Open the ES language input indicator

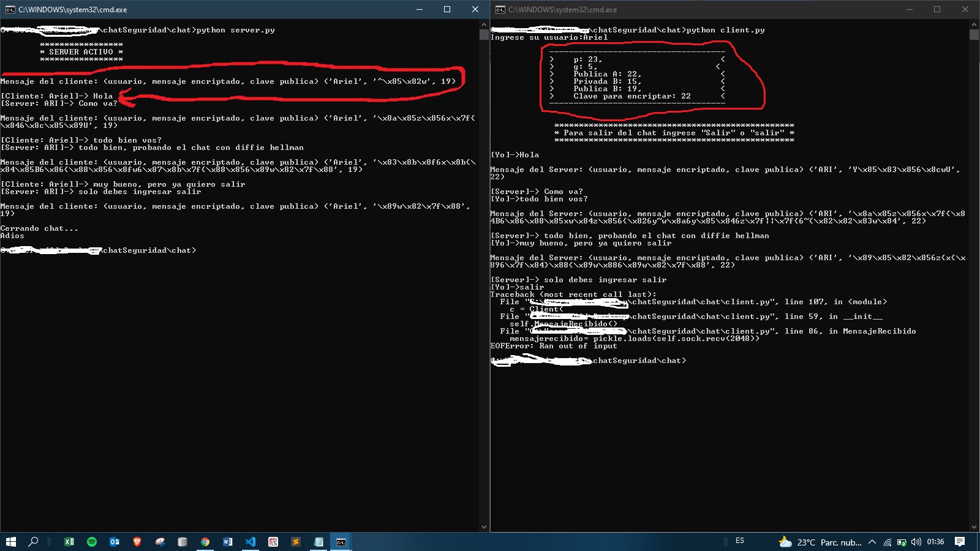[740, 541]
